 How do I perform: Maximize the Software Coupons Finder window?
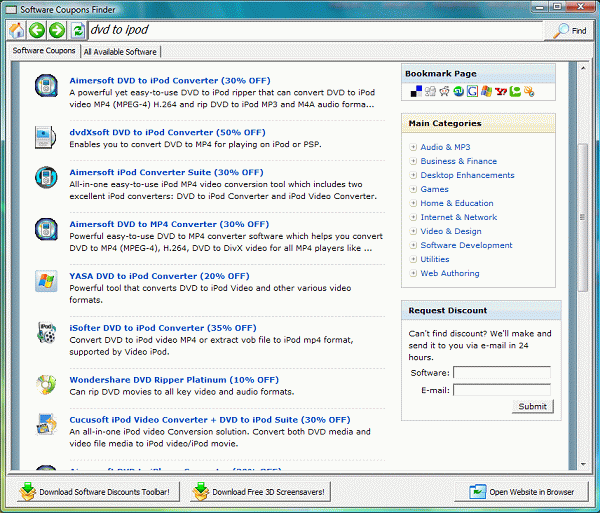557,7
